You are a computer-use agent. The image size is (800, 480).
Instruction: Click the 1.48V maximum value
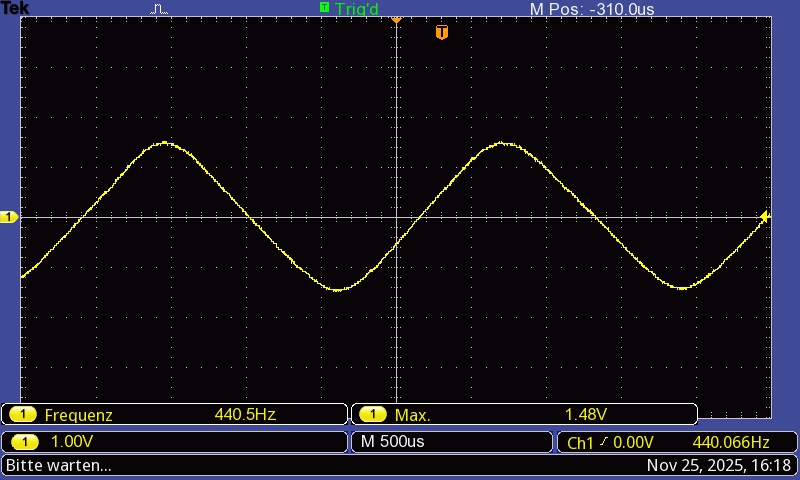tap(586, 415)
